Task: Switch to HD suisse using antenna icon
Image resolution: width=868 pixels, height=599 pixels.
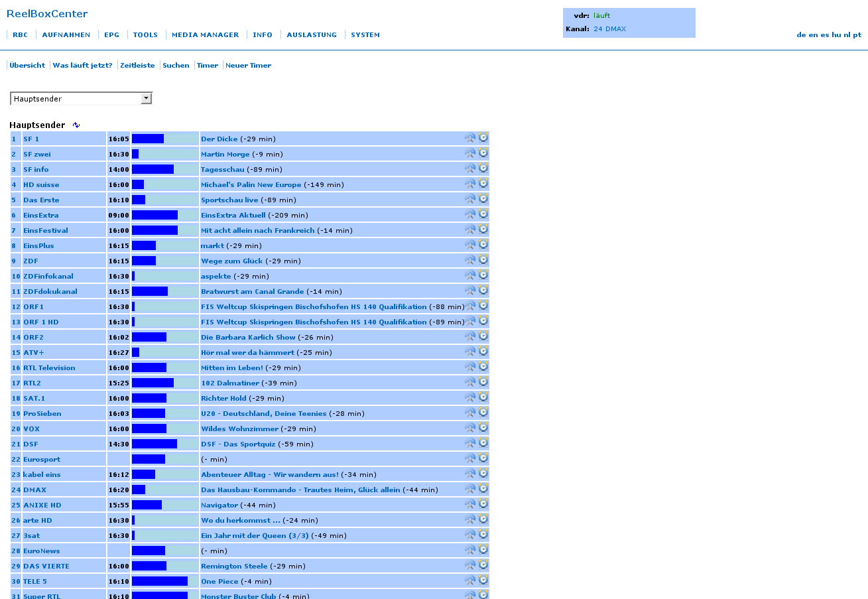Action: 470,184
